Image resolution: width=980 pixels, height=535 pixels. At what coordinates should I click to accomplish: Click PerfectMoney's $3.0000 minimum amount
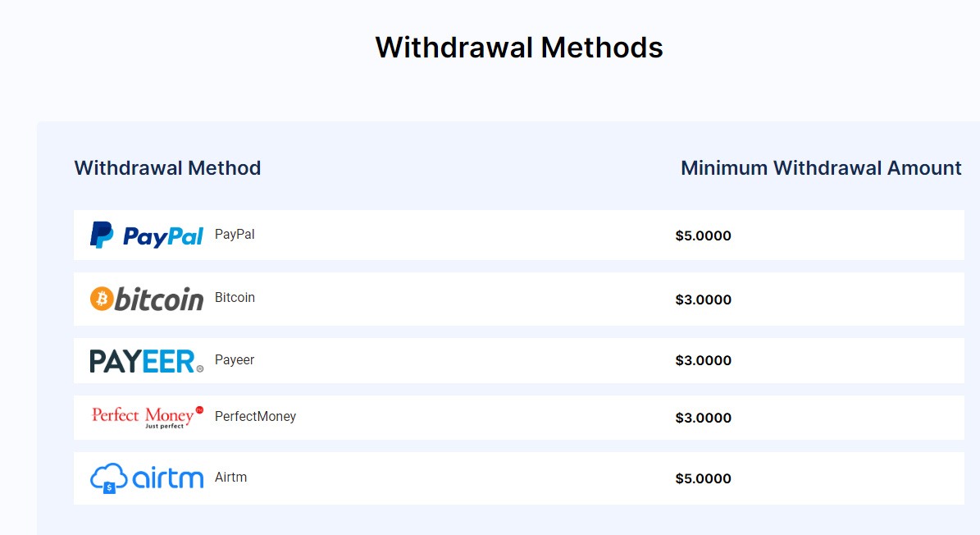pos(703,418)
